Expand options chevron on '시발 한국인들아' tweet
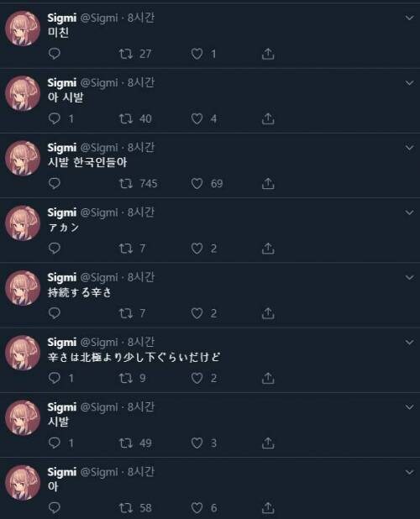Screen dimensions: 420x519 pos(409,147)
